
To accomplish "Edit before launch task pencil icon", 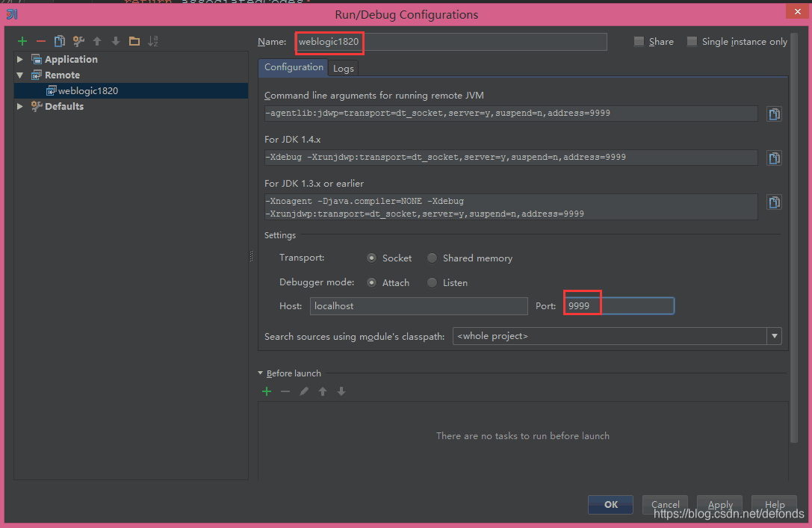I will pyautogui.click(x=304, y=391).
